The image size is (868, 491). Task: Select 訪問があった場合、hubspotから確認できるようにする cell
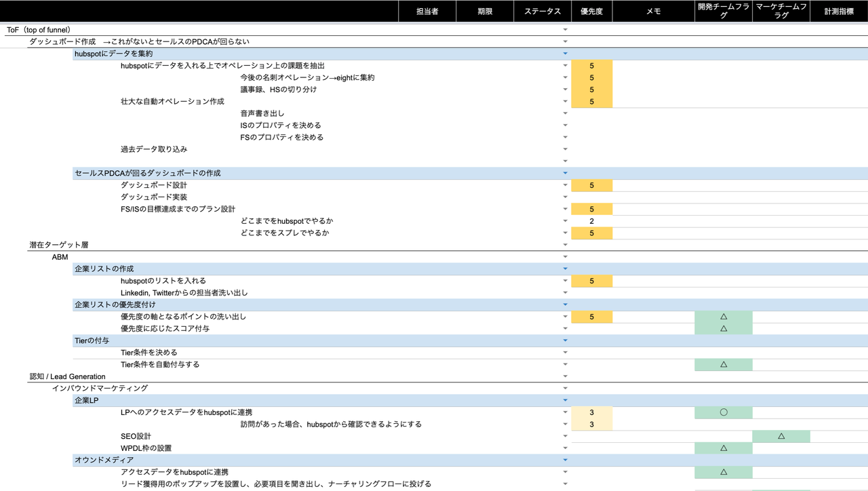coord(331,425)
